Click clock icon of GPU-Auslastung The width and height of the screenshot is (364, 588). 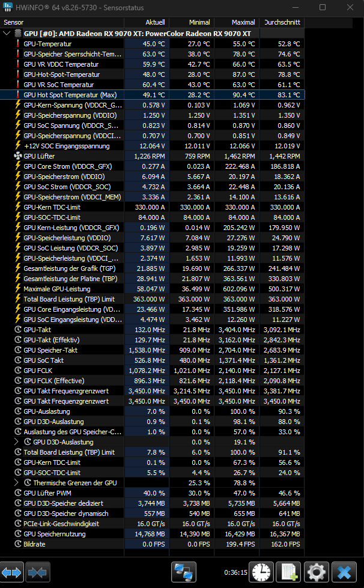[x=17, y=411]
